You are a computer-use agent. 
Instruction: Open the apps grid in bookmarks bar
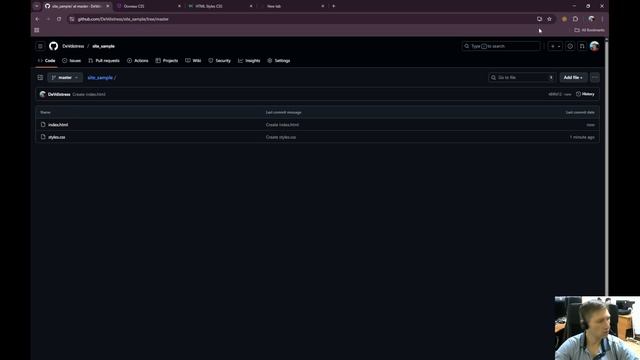pos(37,30)
